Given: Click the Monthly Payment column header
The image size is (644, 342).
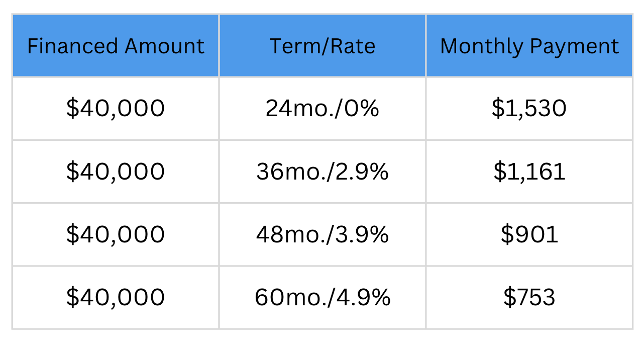Looking at the screenshot, I should [x=529, y=46].
